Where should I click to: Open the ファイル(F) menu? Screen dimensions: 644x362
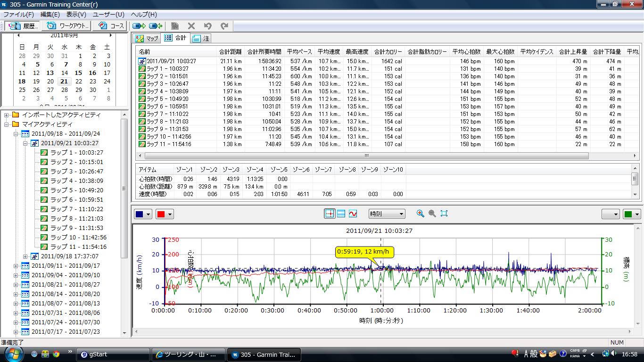pyautogui.click(x=18, y=15)
